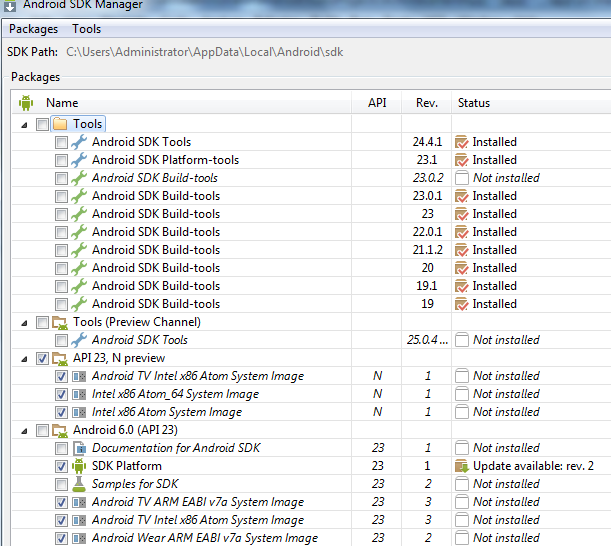This screenshot has width=611, height=546.
Task: Check the Tools folder checkbox
Action: (x=42, y=124)
